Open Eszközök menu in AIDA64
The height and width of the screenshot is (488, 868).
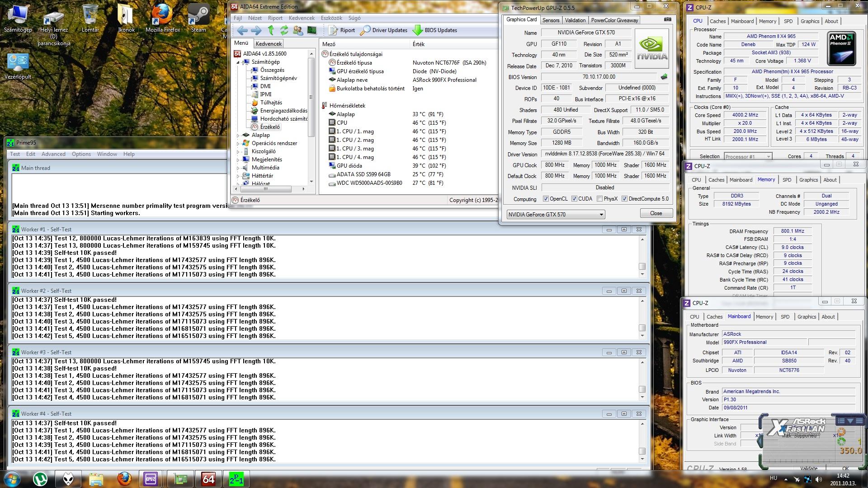(331, 18)
